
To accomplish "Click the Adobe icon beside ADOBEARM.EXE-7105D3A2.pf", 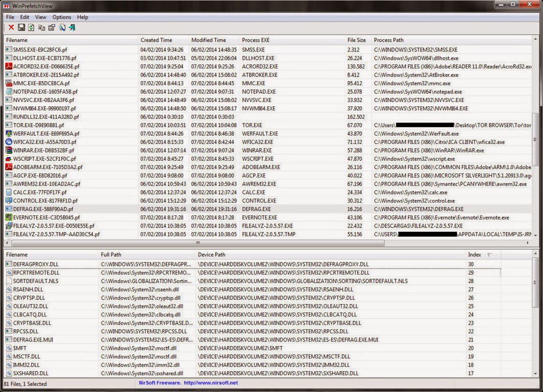I will (9, 167).
